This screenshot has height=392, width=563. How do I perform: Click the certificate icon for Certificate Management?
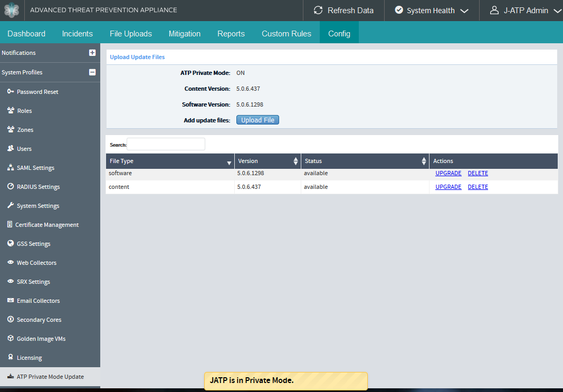[x=9, y=225]
